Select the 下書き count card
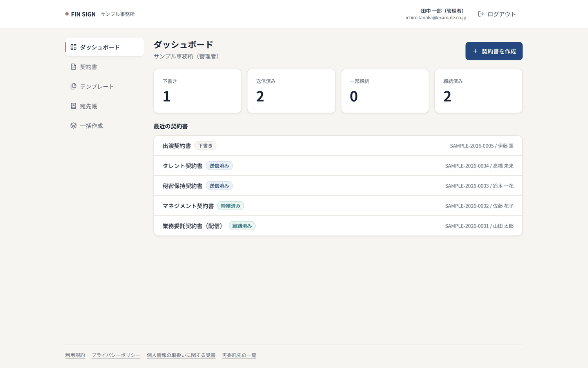Viewport: 588px width, 368px height. [198, 91]
